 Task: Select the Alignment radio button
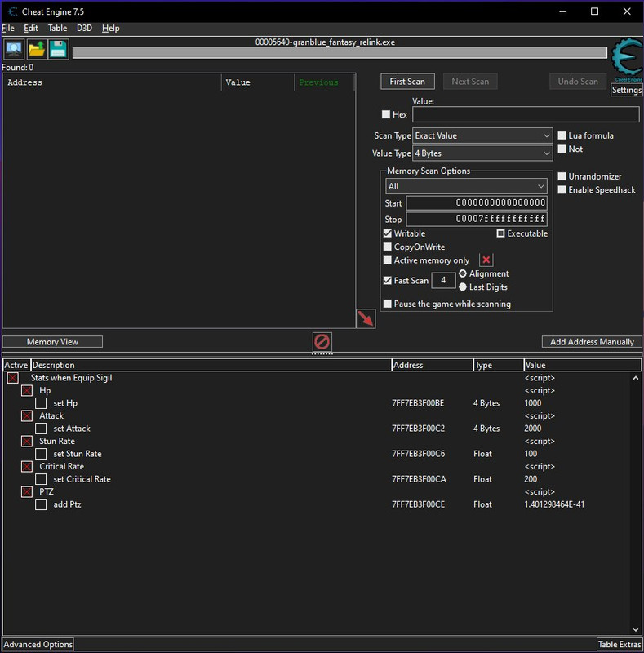click(x=462, y=273)
